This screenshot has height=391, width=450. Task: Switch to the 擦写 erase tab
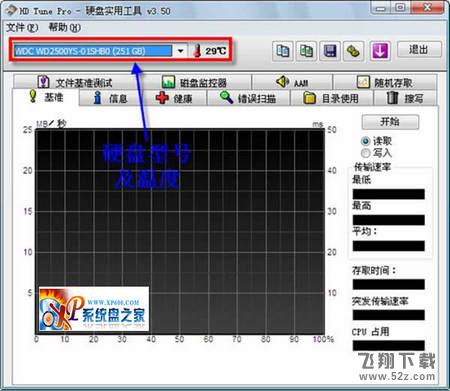click(405, 98)
